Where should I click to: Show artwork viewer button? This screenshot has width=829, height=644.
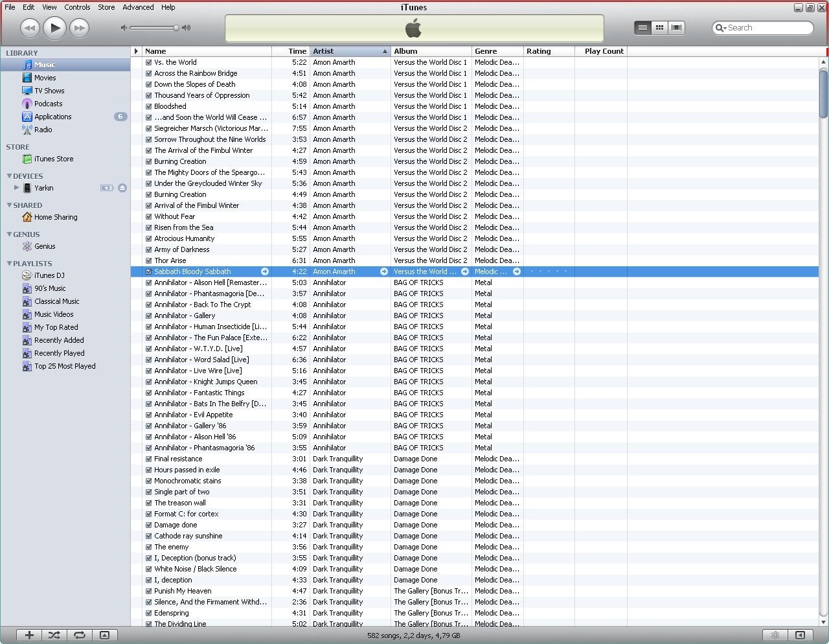(x=104, y=635)
